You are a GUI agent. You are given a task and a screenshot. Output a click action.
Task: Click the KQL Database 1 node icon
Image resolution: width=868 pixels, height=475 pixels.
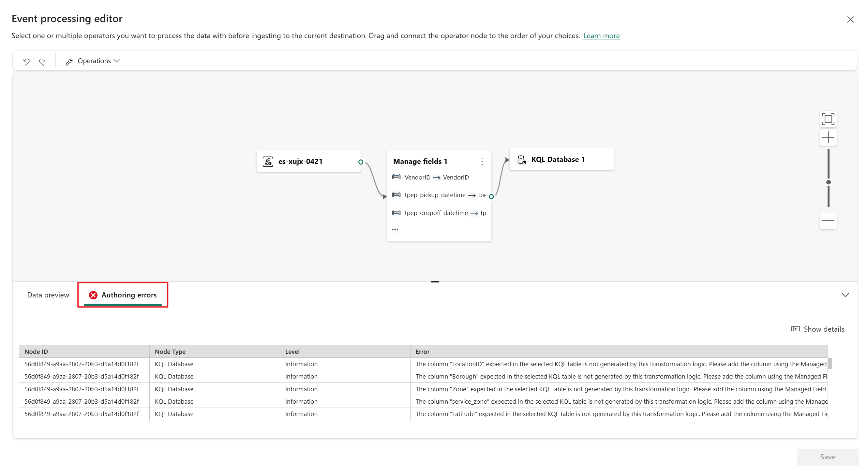[x=521, y=160]
